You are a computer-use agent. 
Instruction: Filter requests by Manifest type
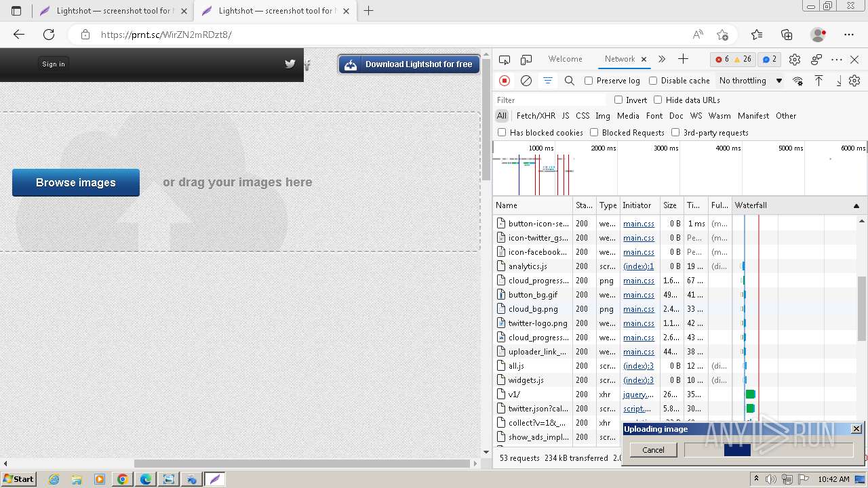click(x=753, y=116)
